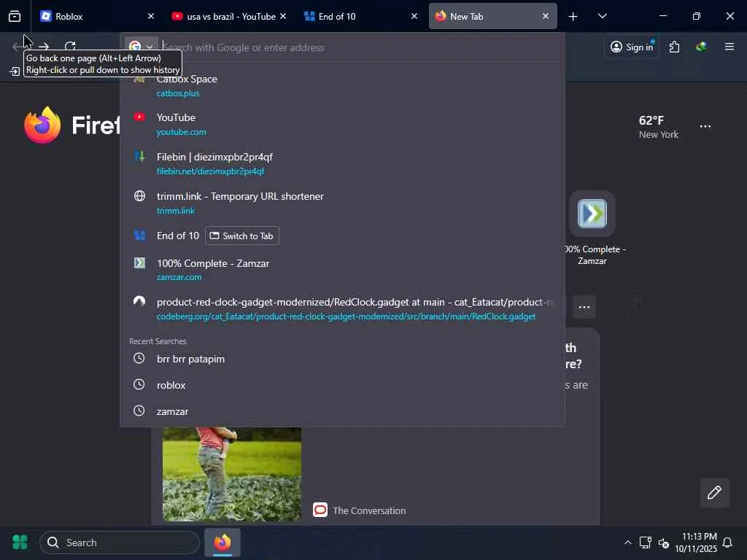Image resolution: width=747 pixels, height=560 pixels.
Task: Click the zamzar.com URL link
Action: [179, 277]
